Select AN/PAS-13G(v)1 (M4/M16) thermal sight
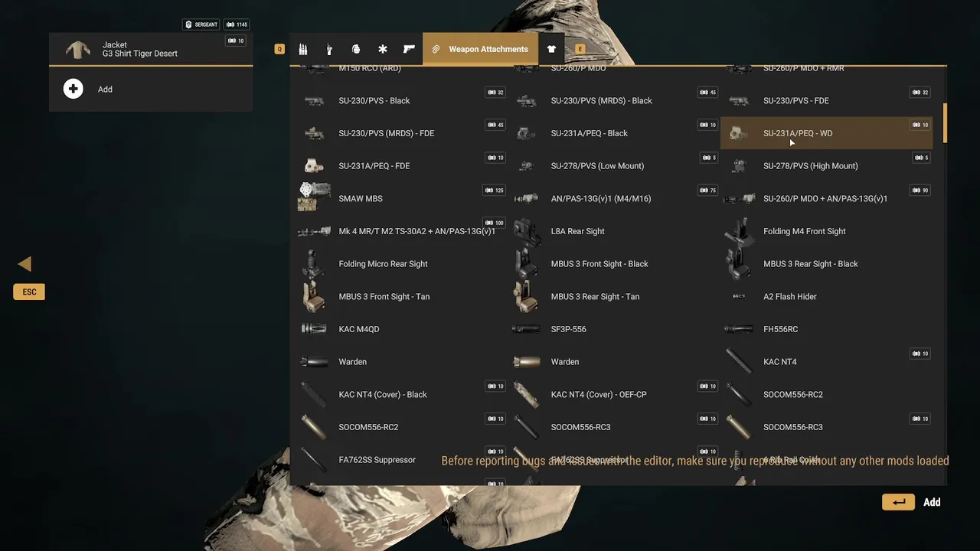 click(x=614, y=198)
